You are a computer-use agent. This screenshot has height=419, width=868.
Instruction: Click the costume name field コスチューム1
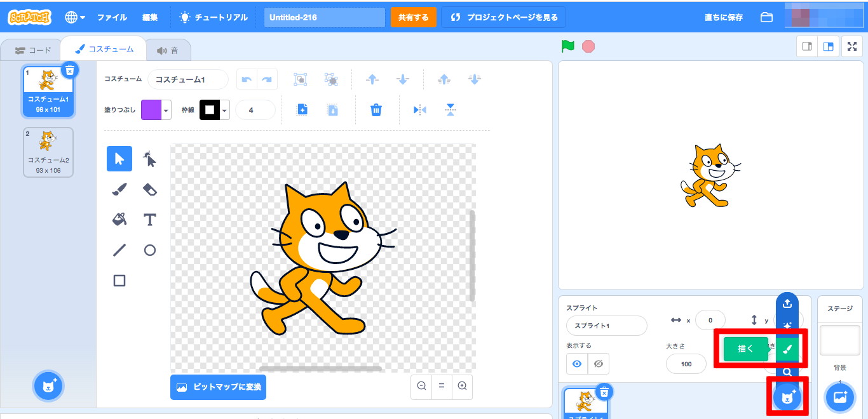tap(188, 79)
